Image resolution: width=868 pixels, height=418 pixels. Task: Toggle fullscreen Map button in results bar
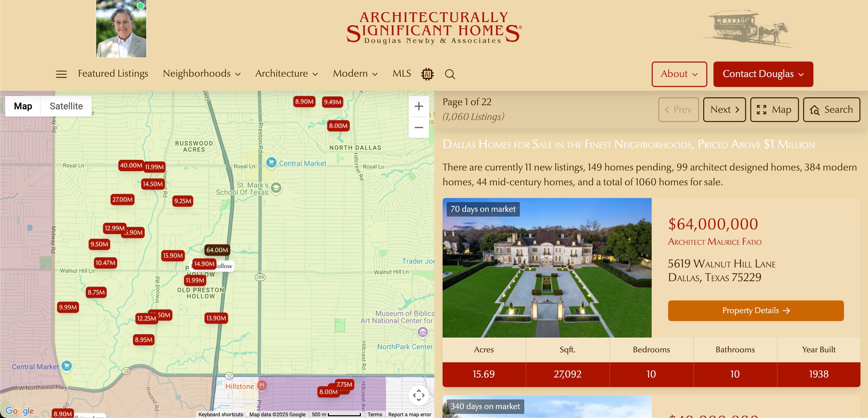click(774, 110)
